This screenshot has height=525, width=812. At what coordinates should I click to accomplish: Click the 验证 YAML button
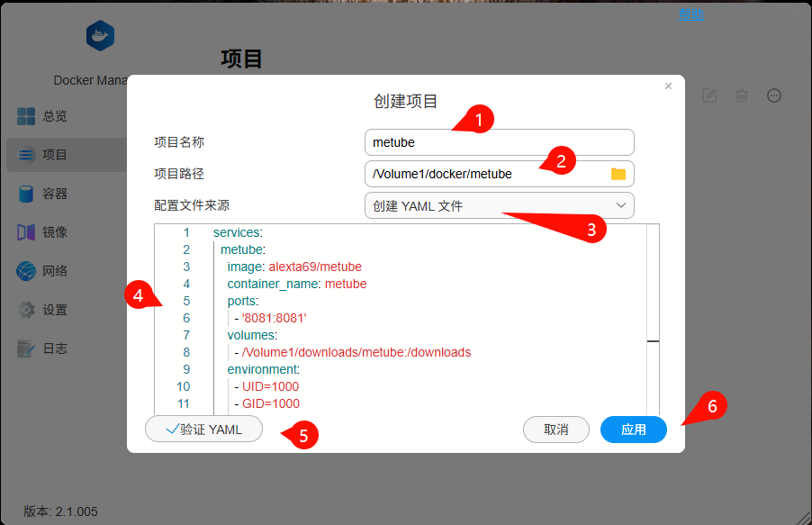[204, 430]
